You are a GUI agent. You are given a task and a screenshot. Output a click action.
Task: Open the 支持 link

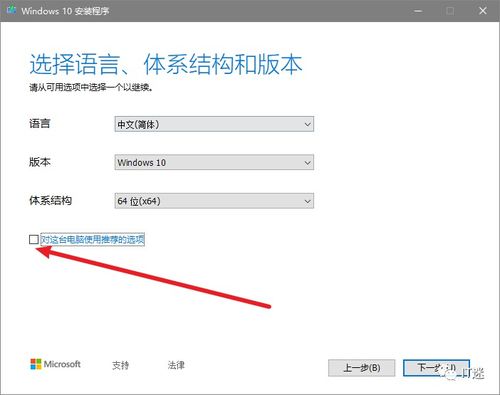(x=120, y=365)
